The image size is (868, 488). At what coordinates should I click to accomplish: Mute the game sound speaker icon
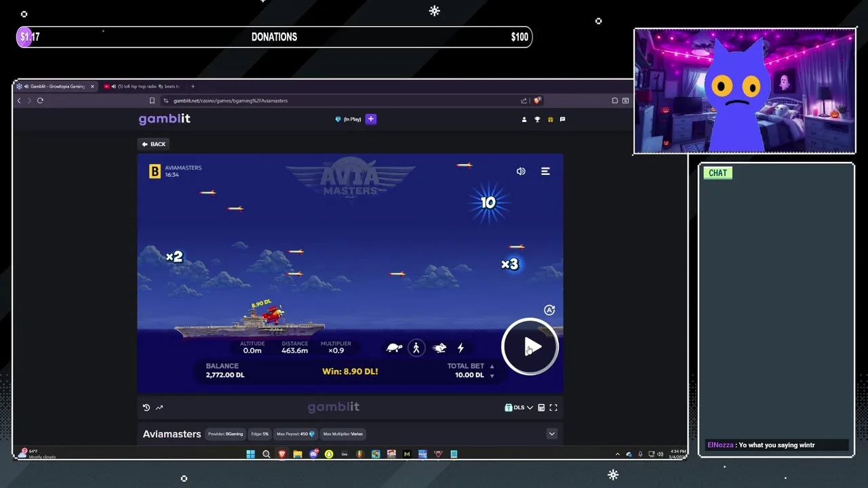(x=521, y=171)
